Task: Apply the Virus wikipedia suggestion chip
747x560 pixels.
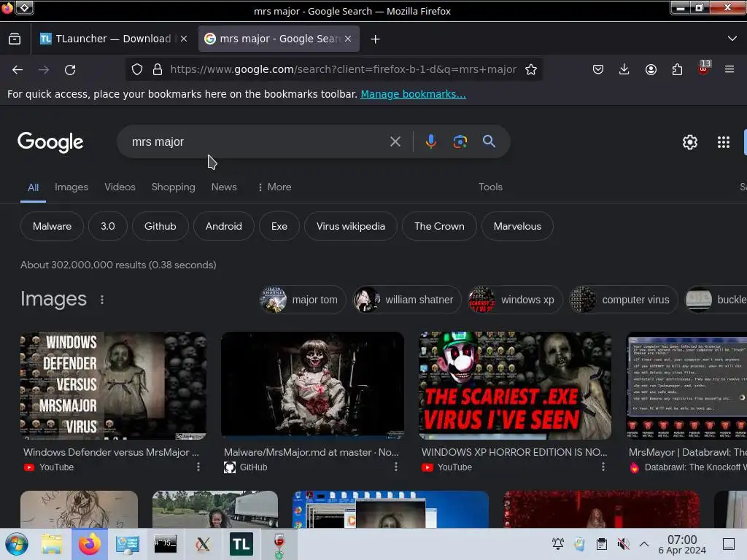Action: 351,226
